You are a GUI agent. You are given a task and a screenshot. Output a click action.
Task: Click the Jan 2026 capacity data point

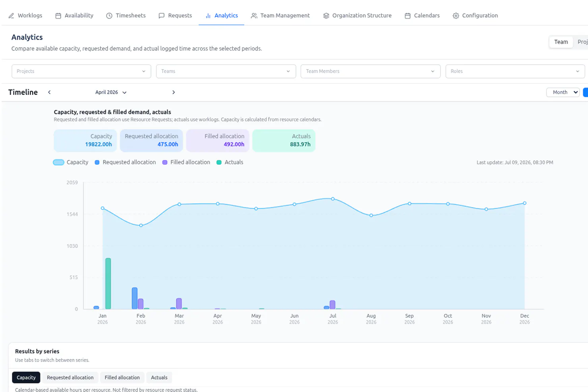(x=103, y=208)
